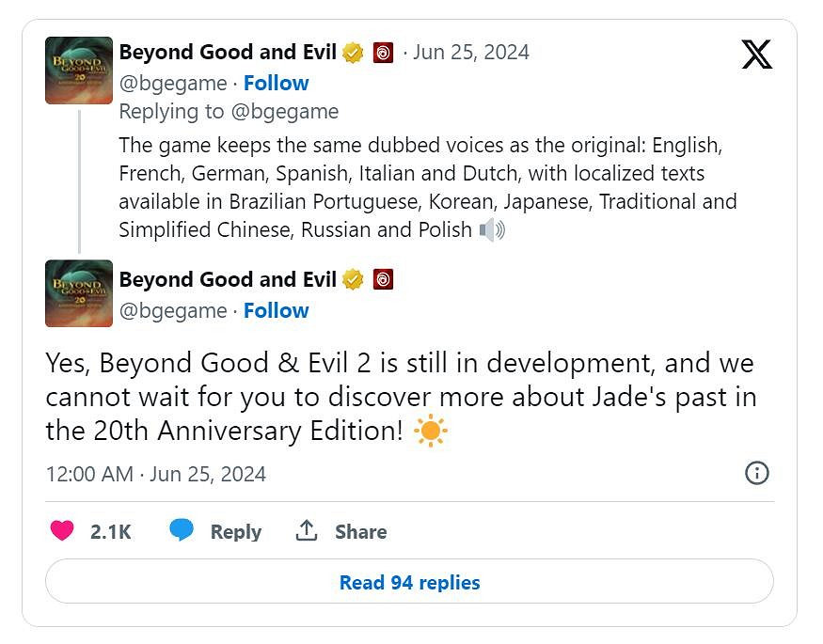Open the @bgegame handle on the parent tweet
The width and height of the screenshot is (823, 644).
tap(173, 83)
